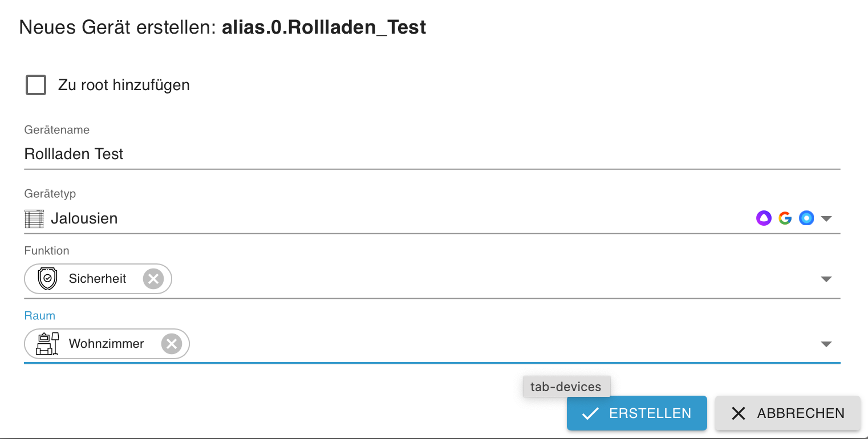The width and height of the screenshot is (868, 439).
Task: Remove the Sicherheit chip
Action: coord(153,279)
